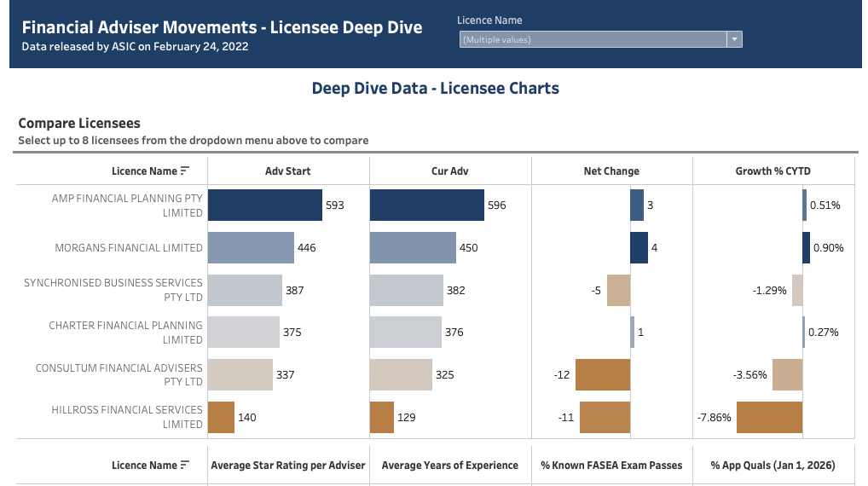Click the value 593 next to AMP bar
Screen dimensions: 868x486
[335, 205]
